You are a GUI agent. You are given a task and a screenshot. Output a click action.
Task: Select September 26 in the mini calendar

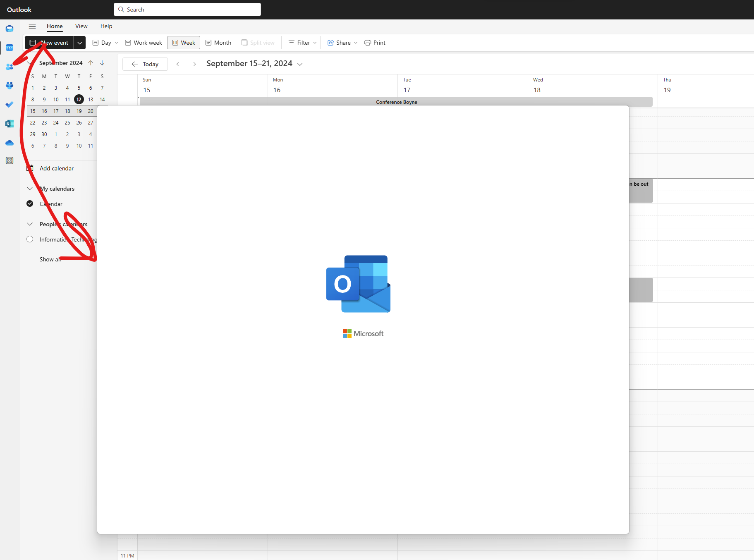click(79, 122)
